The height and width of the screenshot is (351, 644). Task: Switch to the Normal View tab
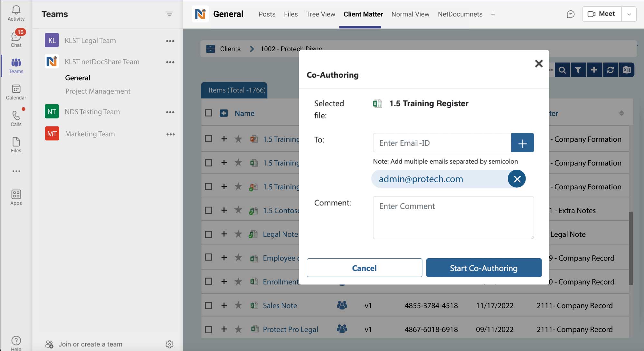pyautogui.click(x=410, y=14)
